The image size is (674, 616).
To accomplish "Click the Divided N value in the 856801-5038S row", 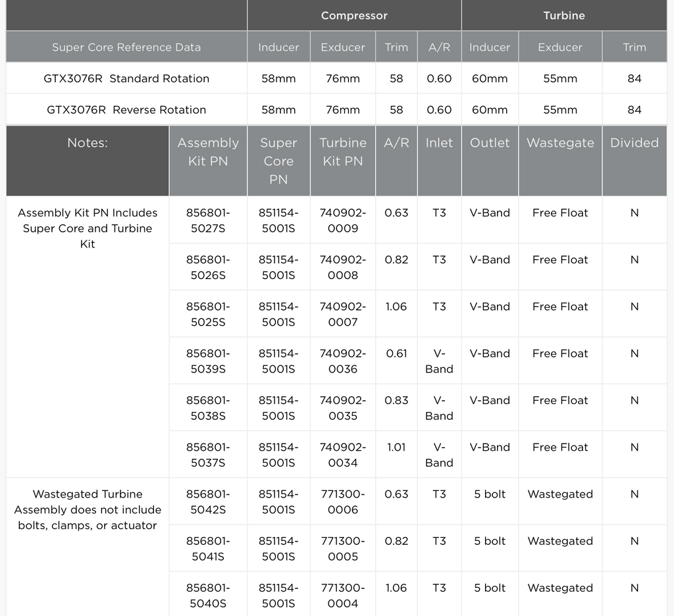I will point(635,400).
